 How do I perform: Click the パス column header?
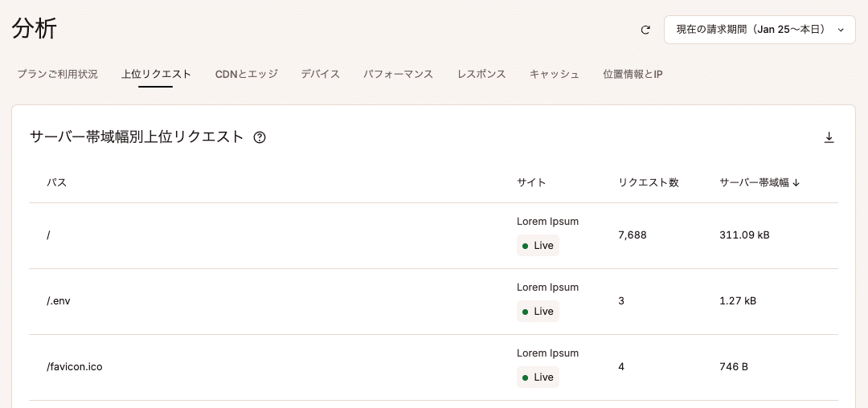point(56,182)
